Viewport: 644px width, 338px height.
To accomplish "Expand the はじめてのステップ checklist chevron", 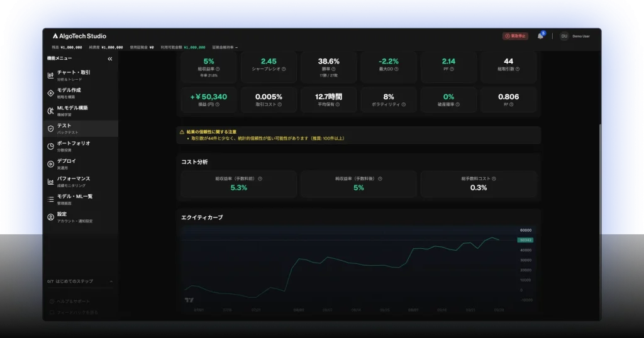I will 111,281.
